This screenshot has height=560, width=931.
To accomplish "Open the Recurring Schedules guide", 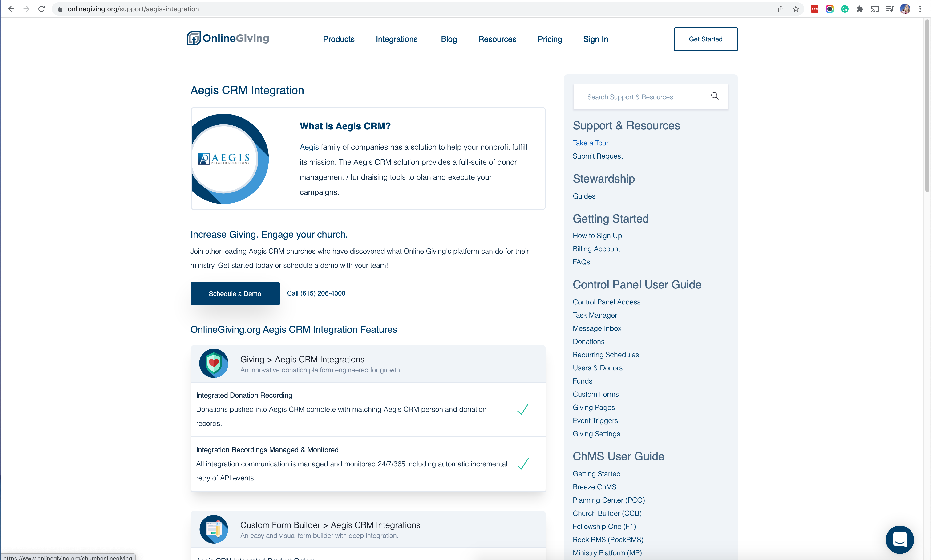I will pos(606,355).
